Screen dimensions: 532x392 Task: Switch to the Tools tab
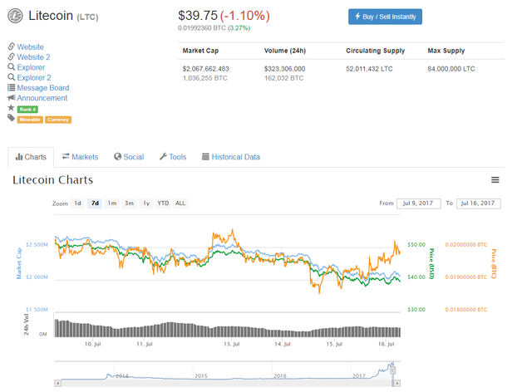tap(173, 157)
